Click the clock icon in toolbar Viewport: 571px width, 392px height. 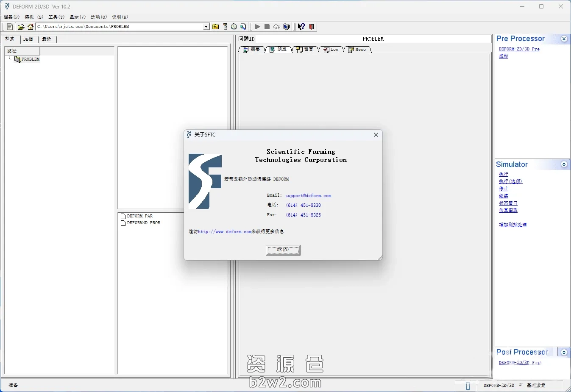pos(234,27)
